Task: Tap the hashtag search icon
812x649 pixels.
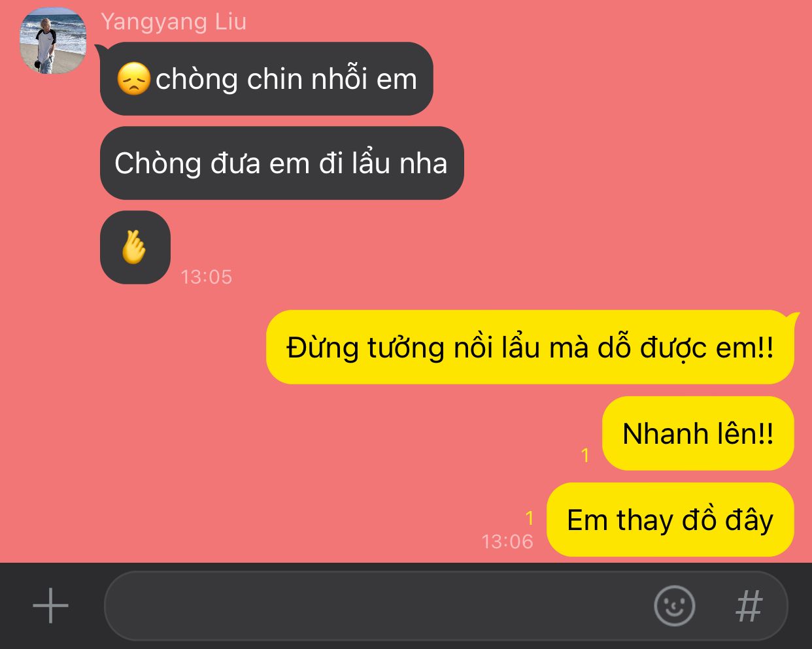Action: coord(749,606)
